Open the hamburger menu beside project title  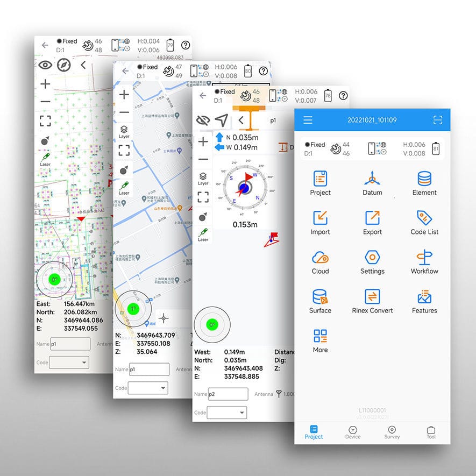click(x=308, y=120)
